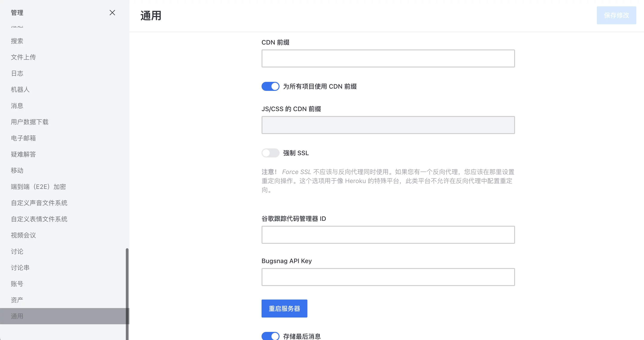644x340 pixels.
Task: Open 搜索 settings in sidebar
Action: click(17, 41)
